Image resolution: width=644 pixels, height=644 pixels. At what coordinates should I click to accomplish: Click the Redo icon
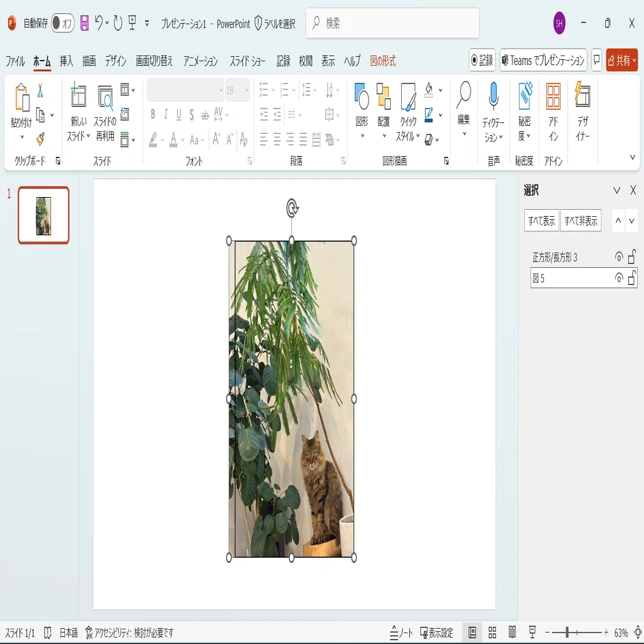[x=118, y=23]
